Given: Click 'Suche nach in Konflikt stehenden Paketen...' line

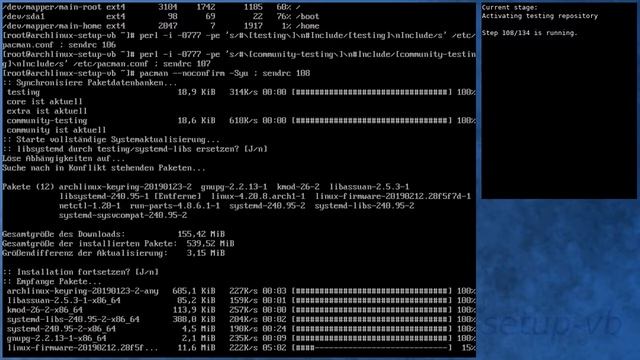Looking at the screenshot, I should [x=104, y=168].
